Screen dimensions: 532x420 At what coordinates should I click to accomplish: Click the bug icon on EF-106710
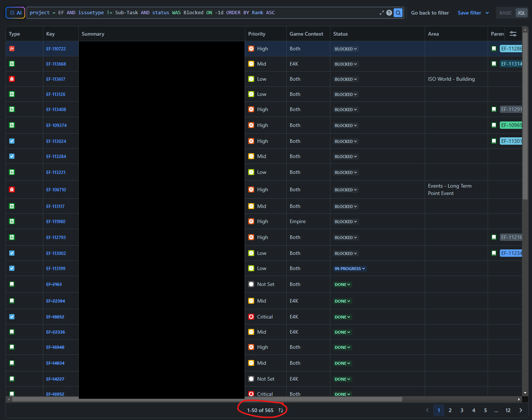[x=12, y=190]
